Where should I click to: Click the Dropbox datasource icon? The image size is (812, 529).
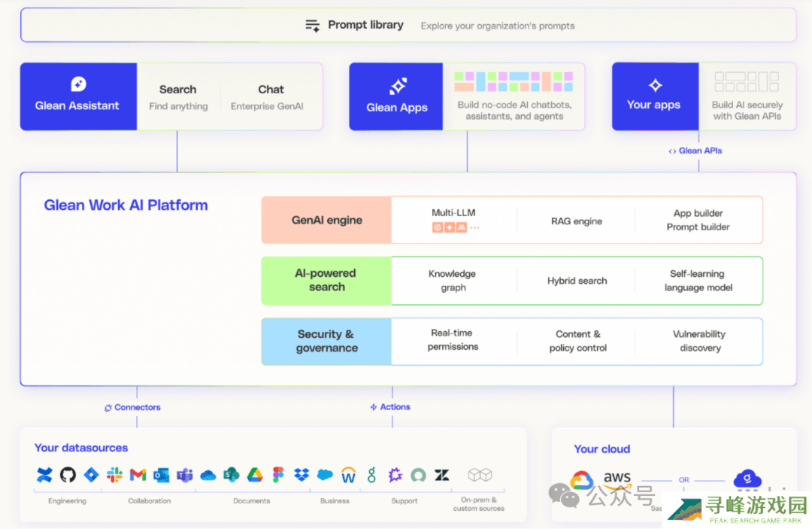click(x=301, y=475)
